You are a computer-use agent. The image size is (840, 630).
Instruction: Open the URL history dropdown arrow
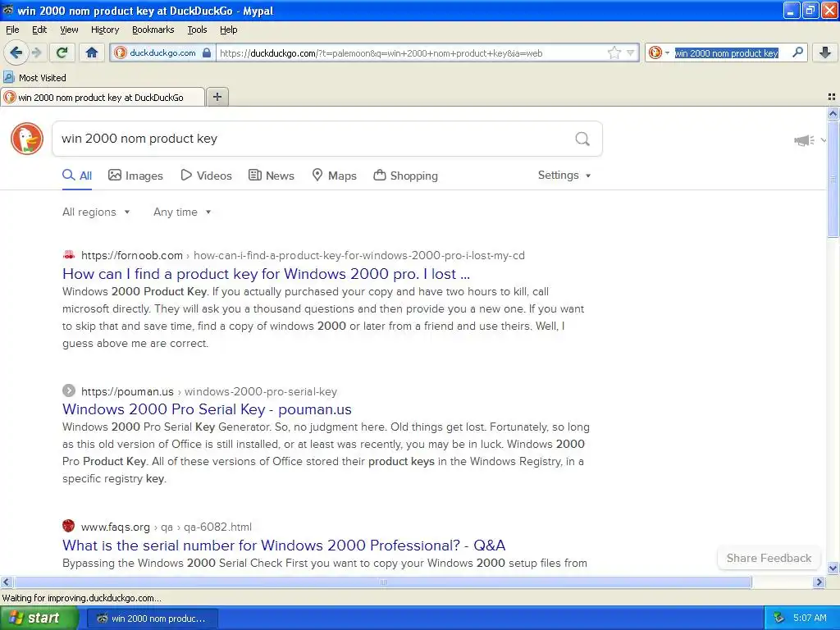coord(631,52)
